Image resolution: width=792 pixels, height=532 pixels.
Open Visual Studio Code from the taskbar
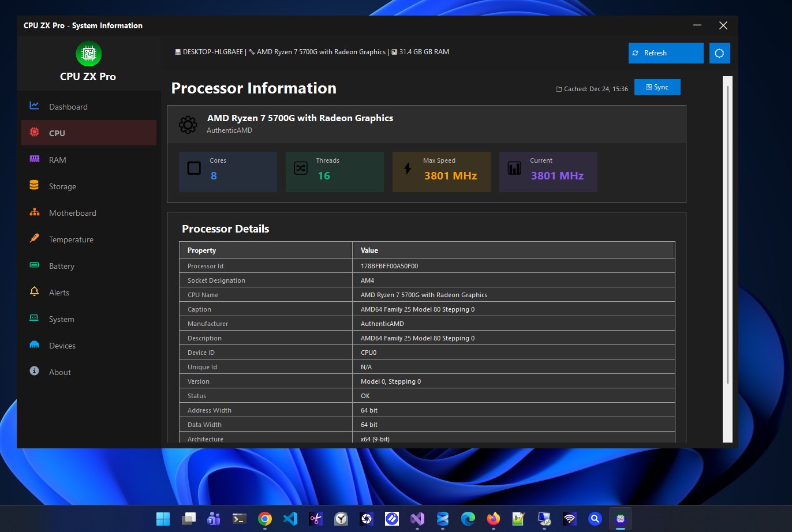tap(290, 519)
